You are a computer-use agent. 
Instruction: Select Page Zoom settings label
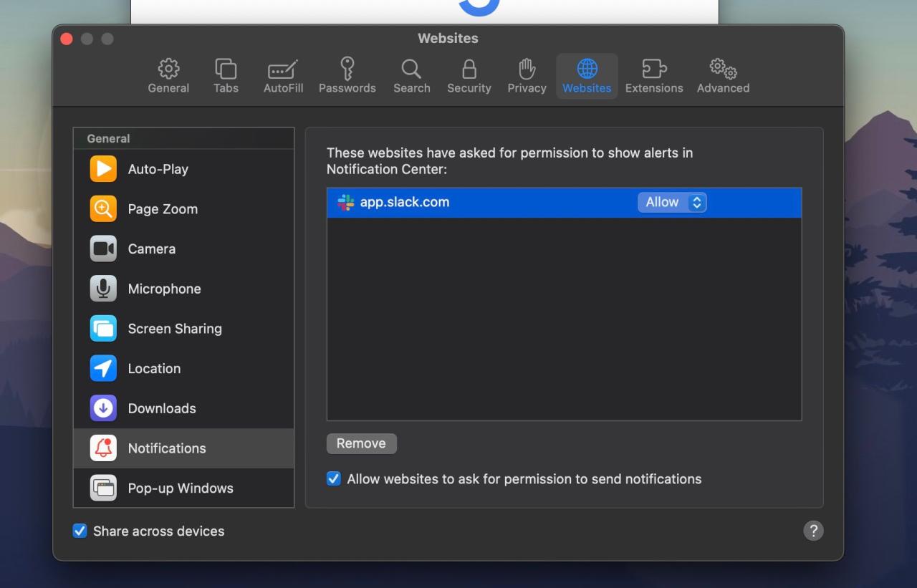pyautogui.click(x=163, y=209)
